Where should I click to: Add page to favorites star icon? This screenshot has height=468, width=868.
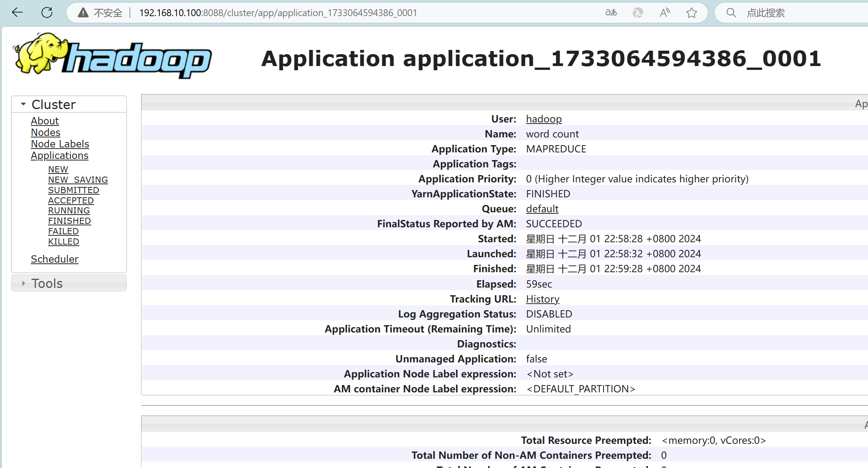(x=692, y=13)
